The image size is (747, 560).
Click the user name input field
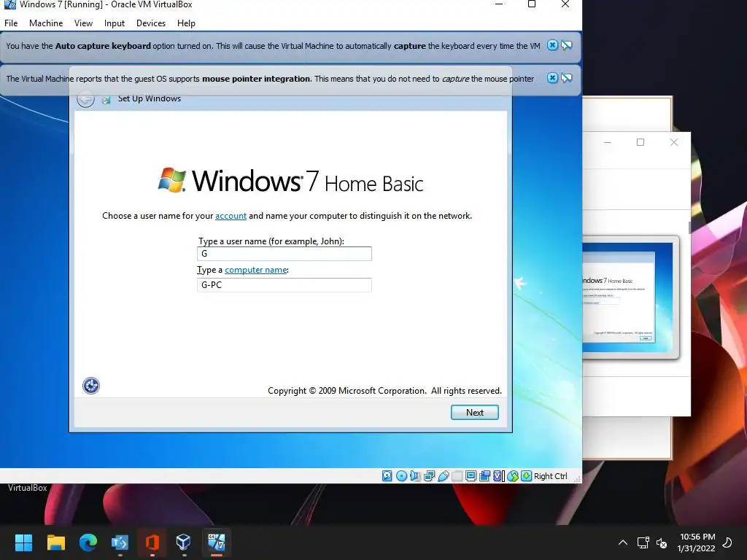click(x=285, y=253)
